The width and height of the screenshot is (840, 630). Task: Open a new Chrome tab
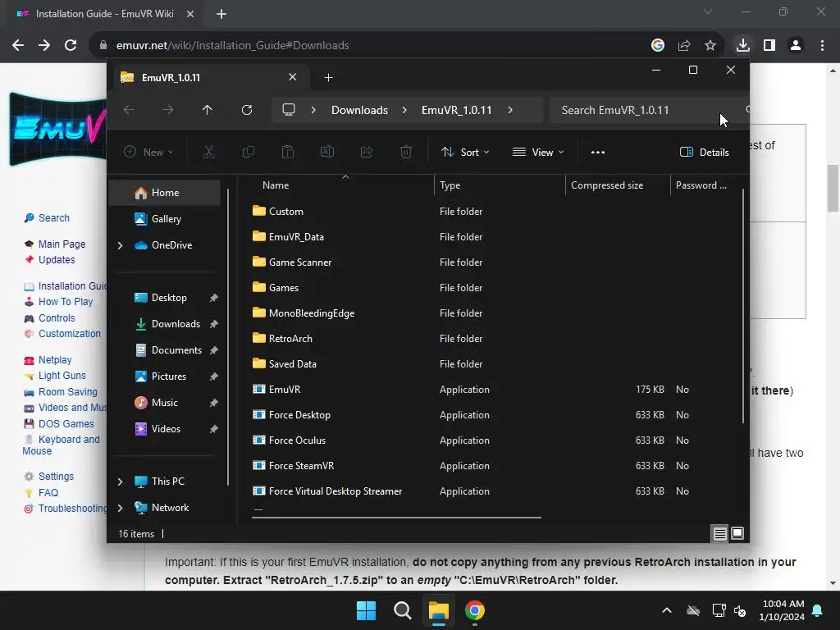coord(221,14)
